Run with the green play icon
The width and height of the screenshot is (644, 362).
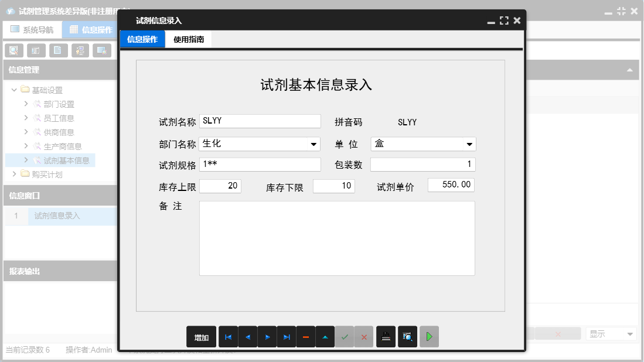pos(429,336)
